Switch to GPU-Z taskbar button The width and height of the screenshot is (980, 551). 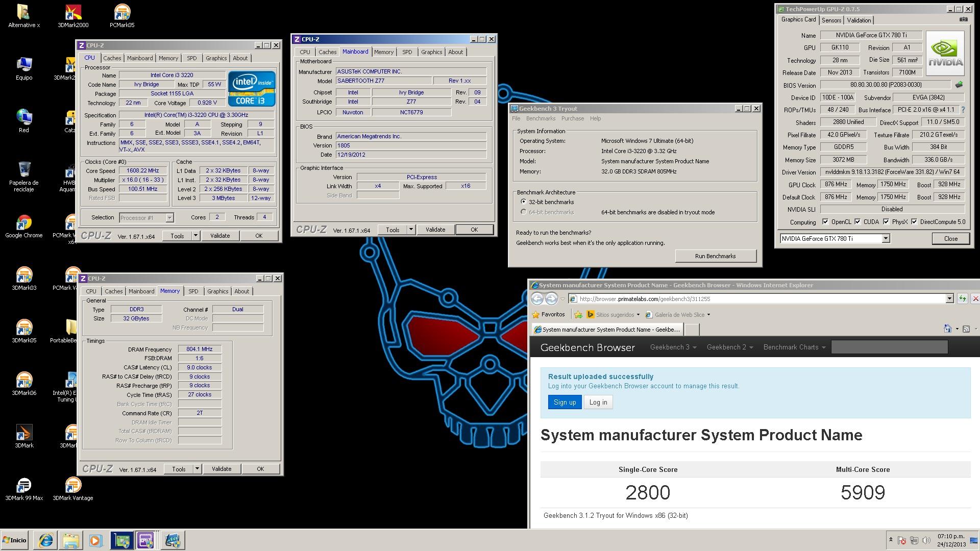[122, 540]
